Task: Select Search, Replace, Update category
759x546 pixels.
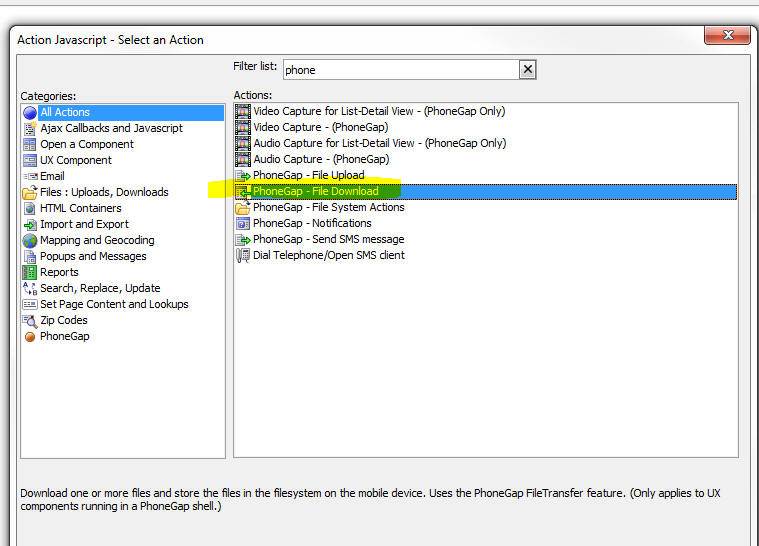Action: [100, 288]
